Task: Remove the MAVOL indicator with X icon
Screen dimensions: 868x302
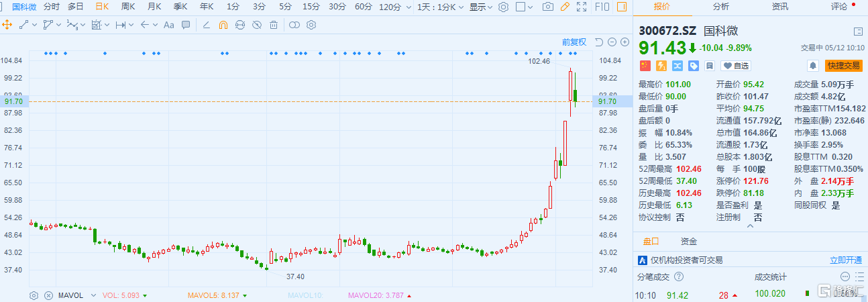Action: click(x=48, y=295)
